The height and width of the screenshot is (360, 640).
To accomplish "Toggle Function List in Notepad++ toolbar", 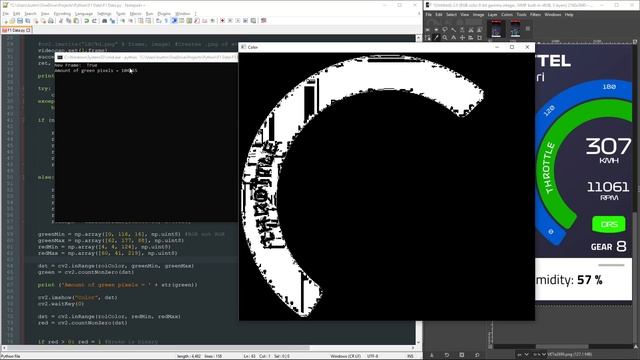I will [197, 21].
